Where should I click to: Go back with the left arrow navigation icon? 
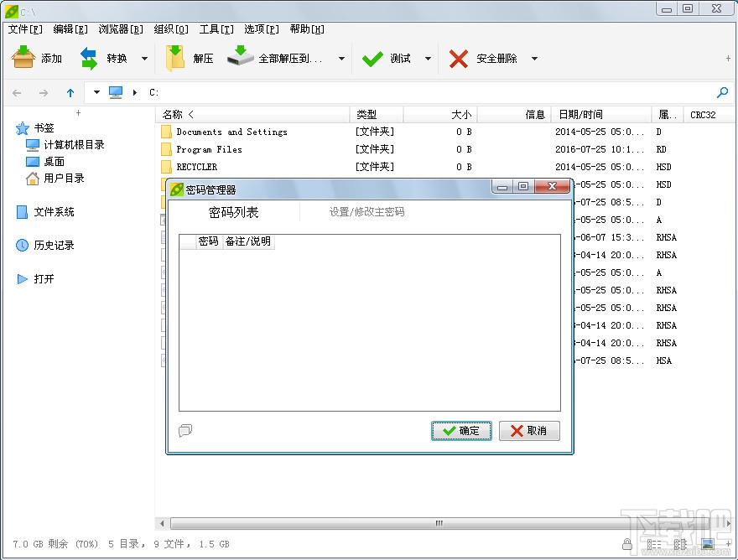pyautogui.click(x=17, y=93)
